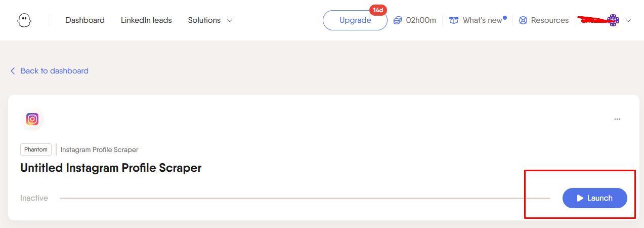Click the purple user avatar icon
The height and width of the screenshot is (228, 644).
point(613,20)
